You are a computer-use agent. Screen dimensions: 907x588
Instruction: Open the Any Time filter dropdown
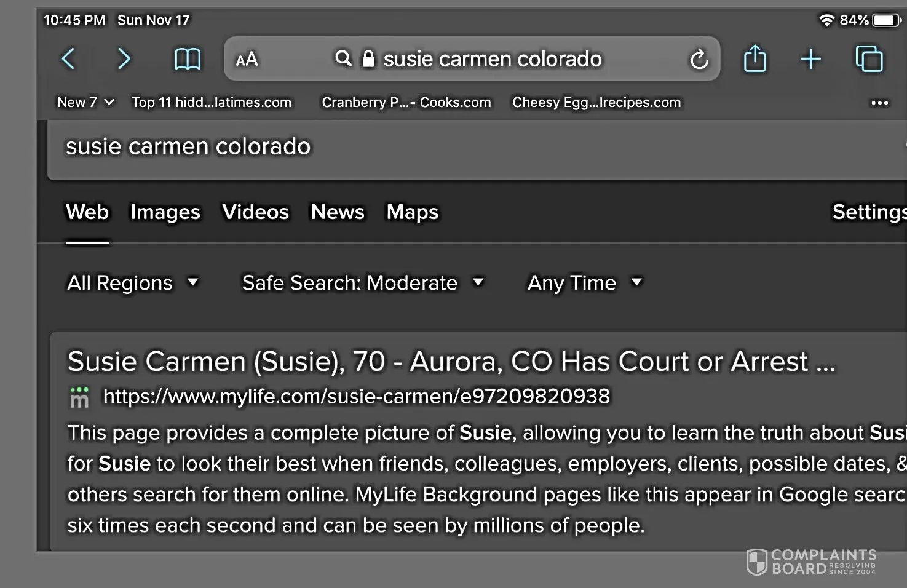coord(584,283)
